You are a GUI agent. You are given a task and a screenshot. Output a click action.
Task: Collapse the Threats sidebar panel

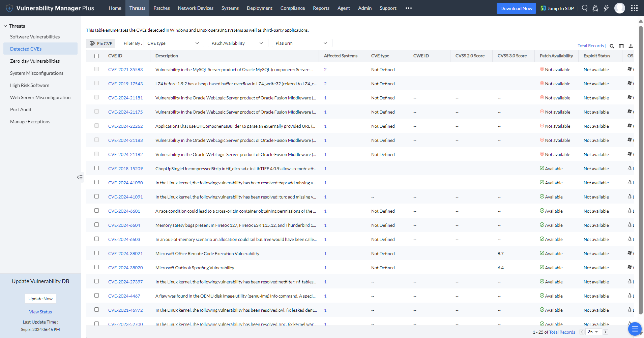[x=80, y=177]
